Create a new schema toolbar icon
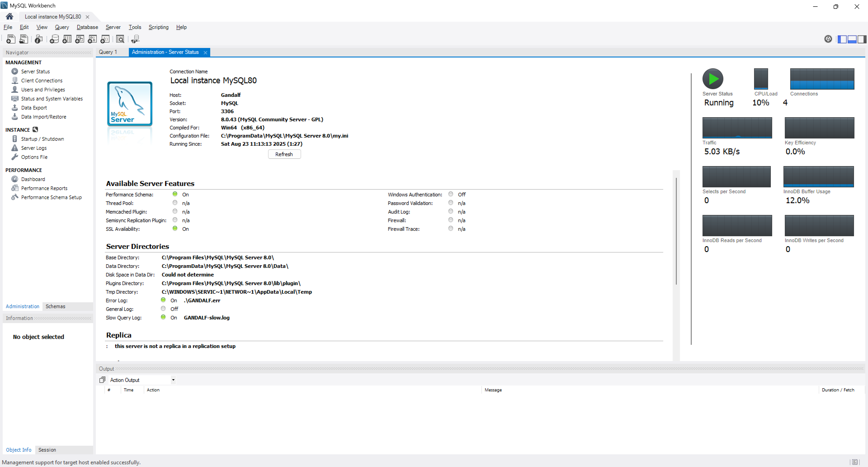 point(54,39)
